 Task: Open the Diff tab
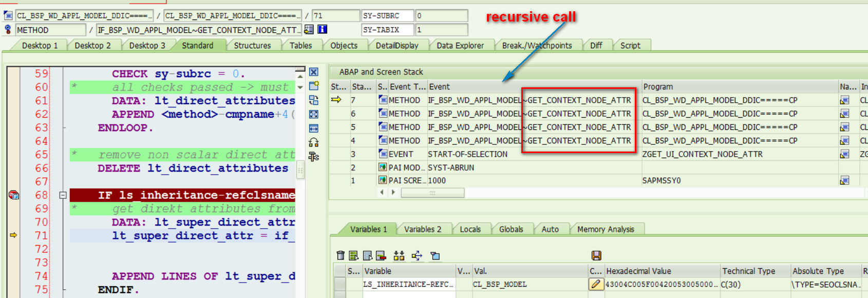596,45
